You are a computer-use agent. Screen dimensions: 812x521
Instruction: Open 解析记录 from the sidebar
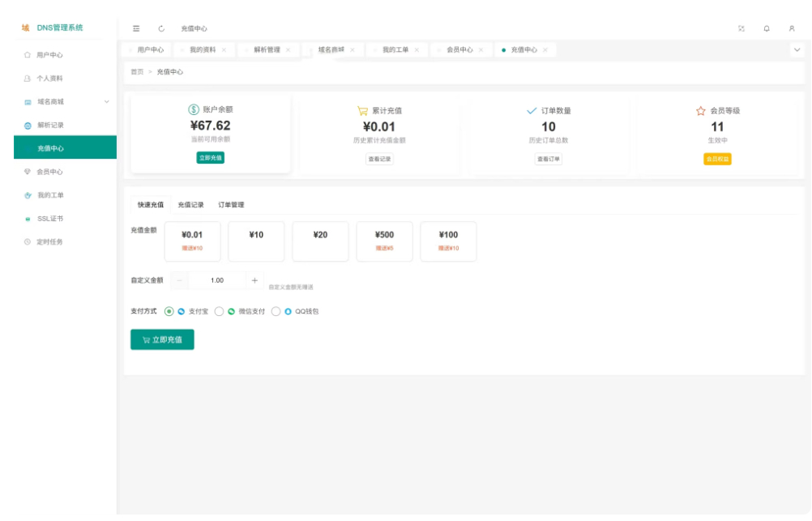click(49, 125)
